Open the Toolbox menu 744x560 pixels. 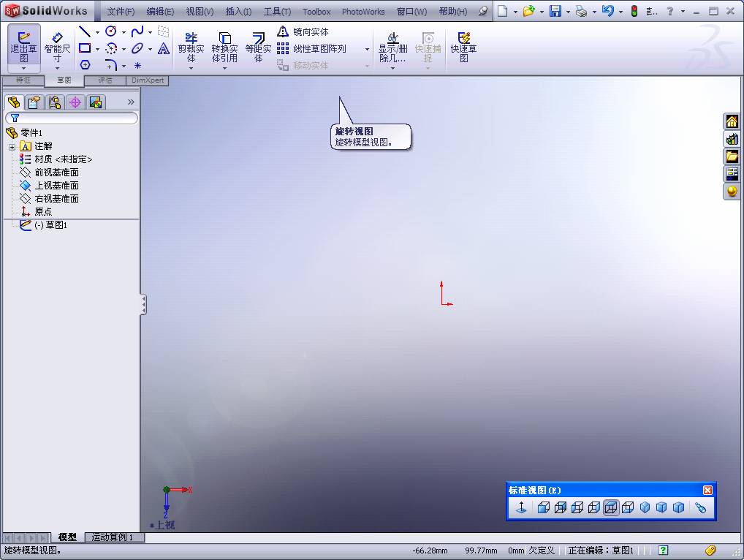[x=316, y=12]
